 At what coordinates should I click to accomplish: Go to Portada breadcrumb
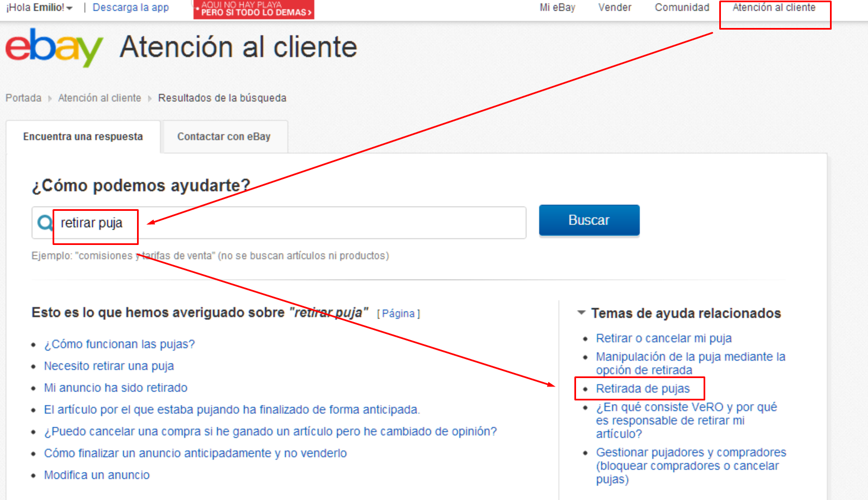click(x=23, y=98)
